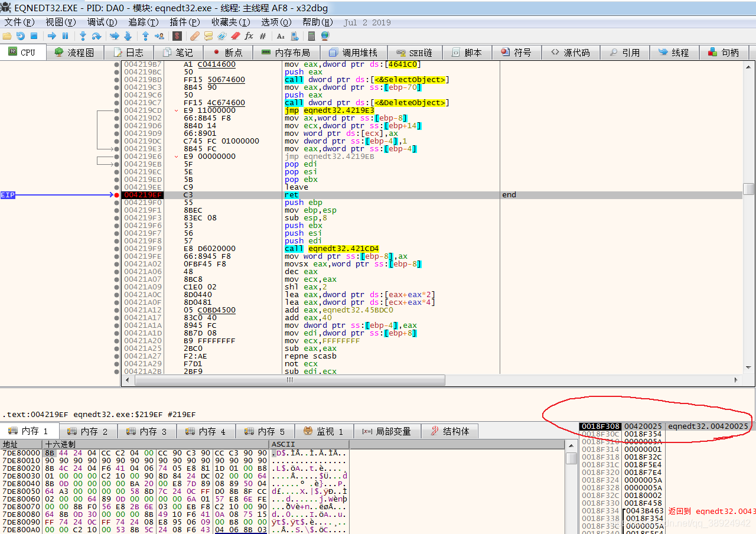Viewport: 756px width, 534px height.
Task: Click the Step Over icon
Action: (x=96, y=36)
